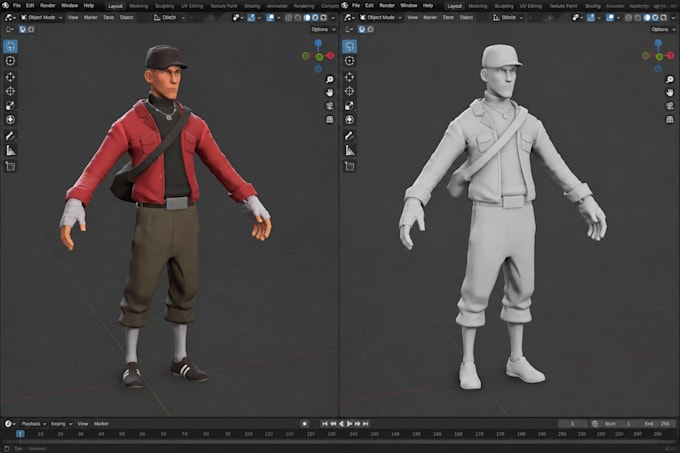Screen dimensions: 680x453
Task: Select the Move tool in left window
Action: tap(10, 77)
